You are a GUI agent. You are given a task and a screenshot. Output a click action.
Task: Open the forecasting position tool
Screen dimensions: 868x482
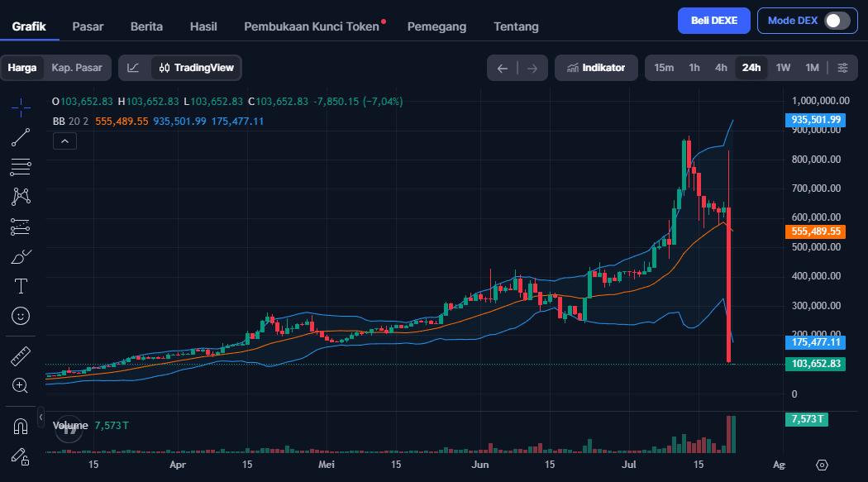click(21, 227)
